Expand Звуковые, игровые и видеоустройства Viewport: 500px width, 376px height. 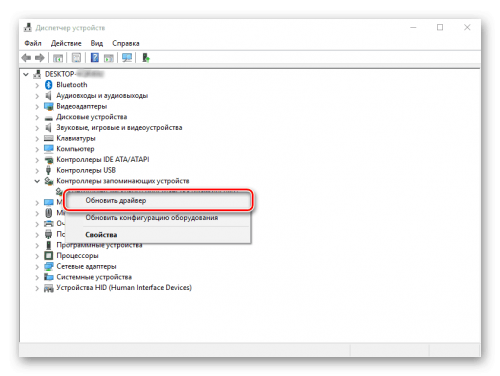tap(37, 128)
